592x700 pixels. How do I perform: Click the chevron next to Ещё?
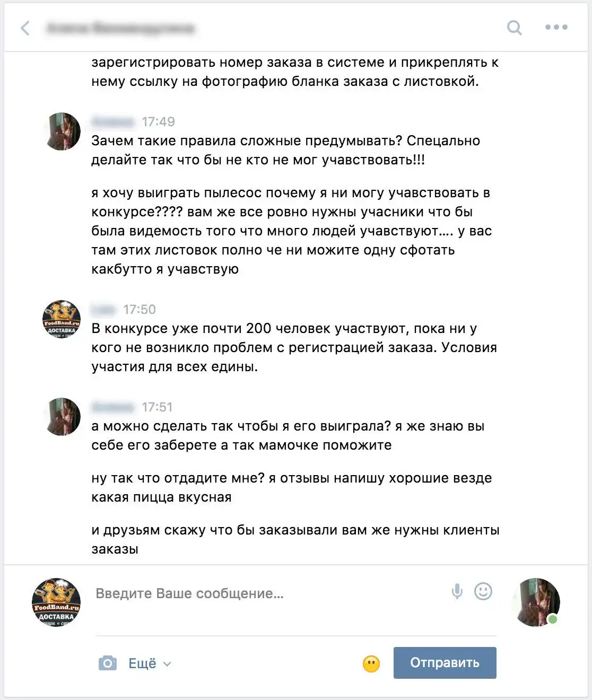(x=167, y=664)
